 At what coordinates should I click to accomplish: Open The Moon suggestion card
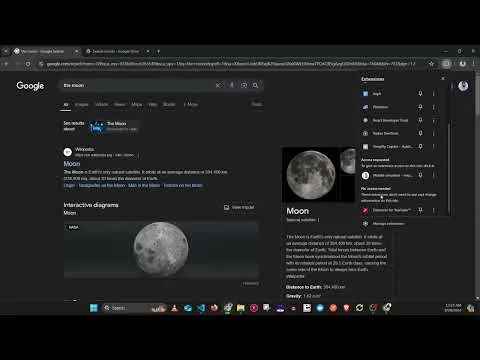pos(113,126)
